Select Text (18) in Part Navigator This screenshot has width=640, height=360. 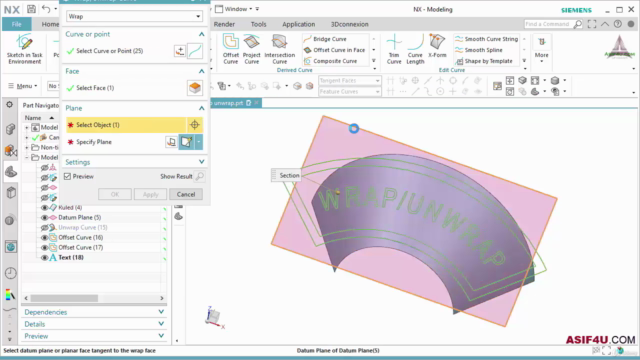[x=71, y=258]
